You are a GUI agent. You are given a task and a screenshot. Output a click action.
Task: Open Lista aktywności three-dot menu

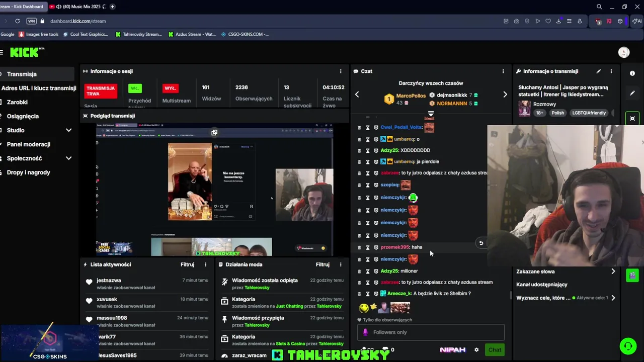point(205,264)
